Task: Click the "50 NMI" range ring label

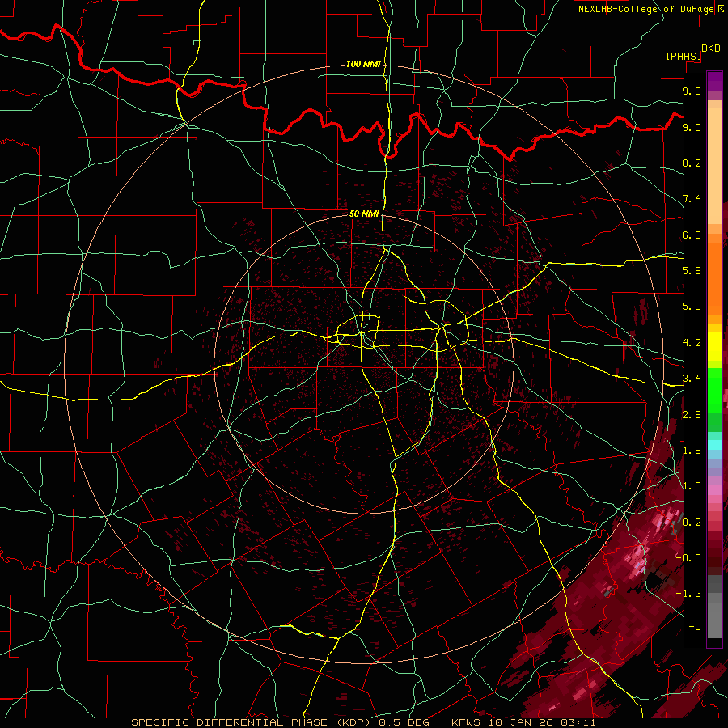Action: click(365, 214)
